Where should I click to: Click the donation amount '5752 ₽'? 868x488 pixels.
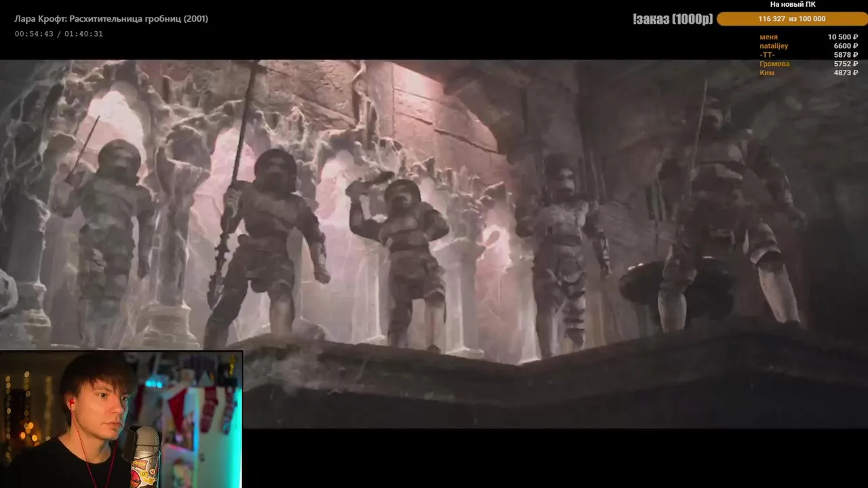pos(846,64)
